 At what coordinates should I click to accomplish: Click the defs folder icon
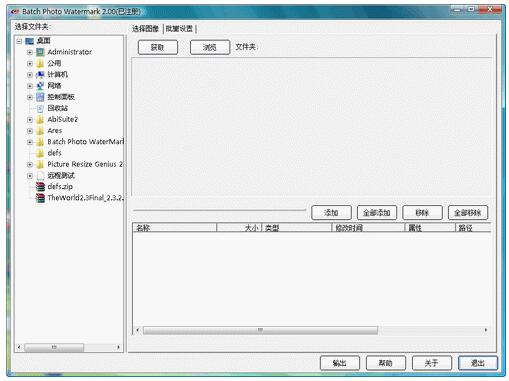tap(40, 153)
